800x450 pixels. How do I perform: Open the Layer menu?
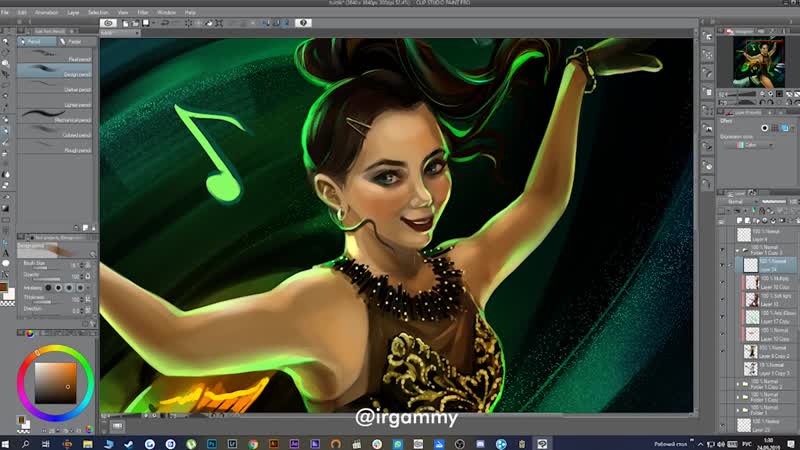73,12
